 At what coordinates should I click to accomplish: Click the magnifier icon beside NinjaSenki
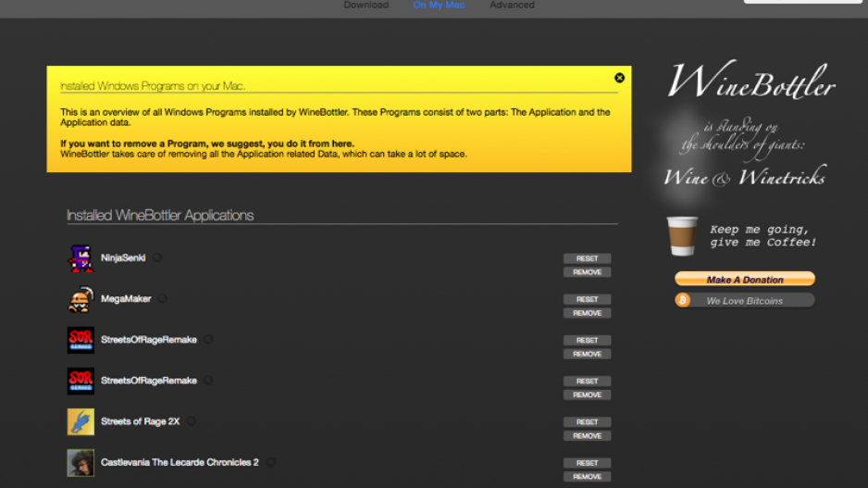click(x=157, y=257)
